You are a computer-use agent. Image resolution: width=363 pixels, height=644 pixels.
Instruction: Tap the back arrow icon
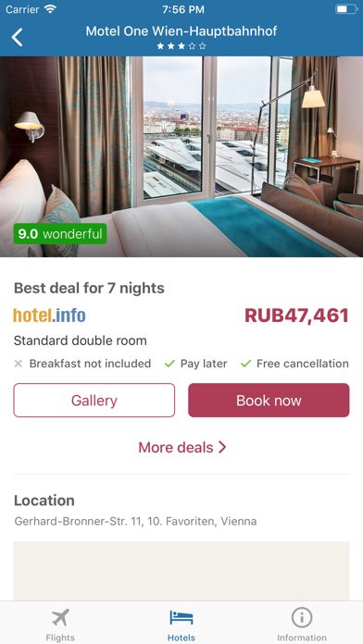[17, 37]
